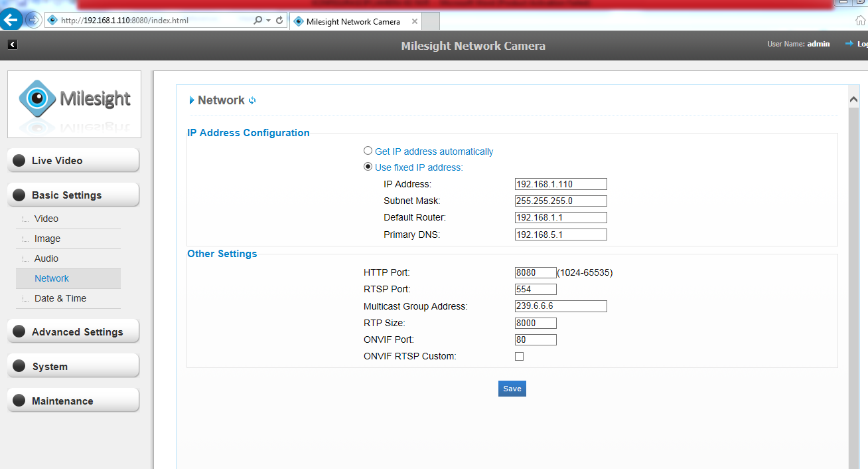This screenshot has height=469, width=868.
Task: Expand the Basic Settings section
Action: tap(74, 195)
